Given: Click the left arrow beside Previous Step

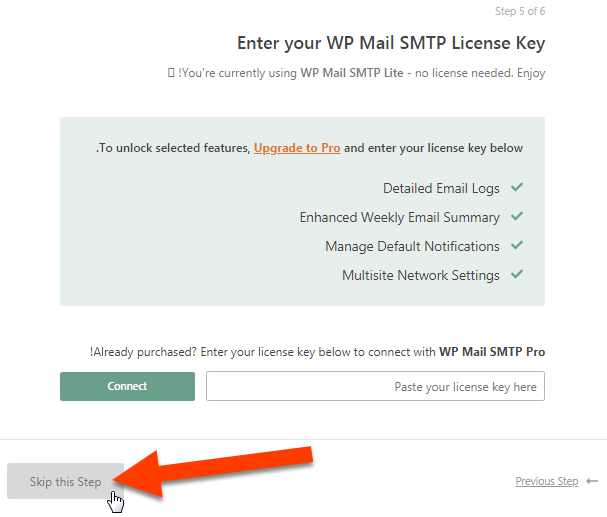Looking at the screenshot, I should point(592,481).
